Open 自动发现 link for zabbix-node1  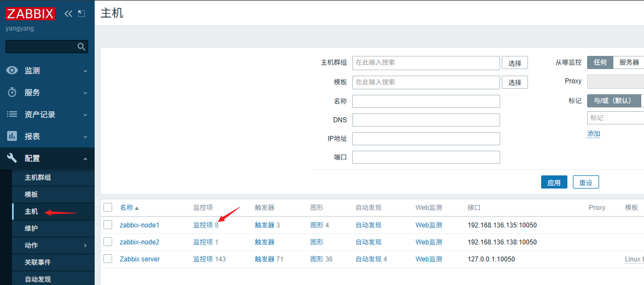(x=368, y=225)
